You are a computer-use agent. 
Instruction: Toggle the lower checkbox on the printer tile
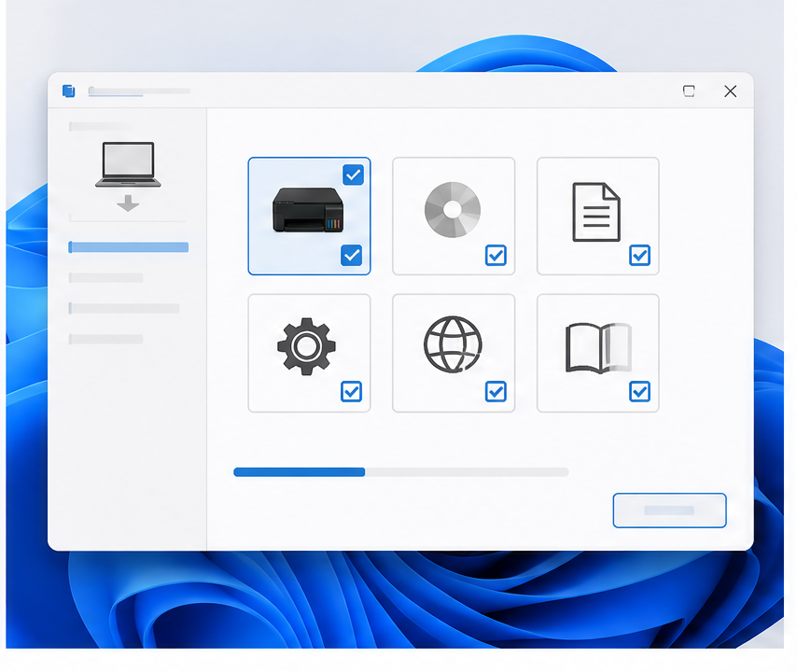352,255
